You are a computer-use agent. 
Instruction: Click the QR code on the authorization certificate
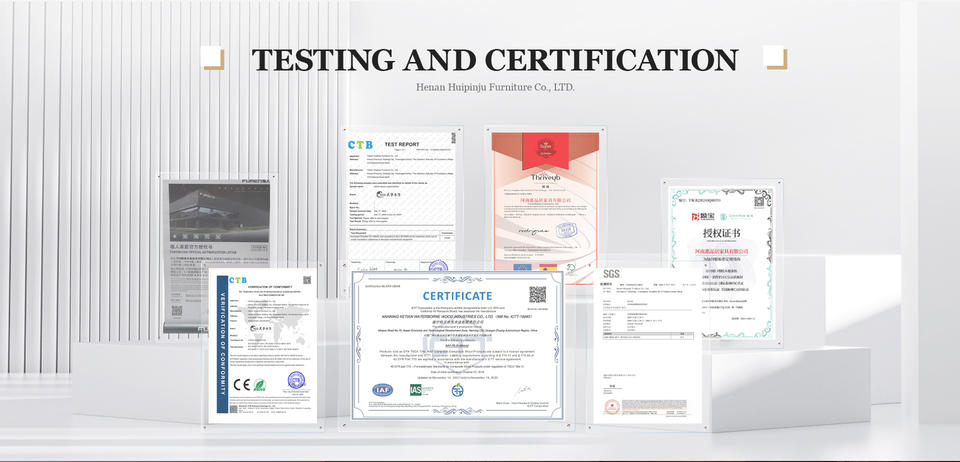click(760, 201)
